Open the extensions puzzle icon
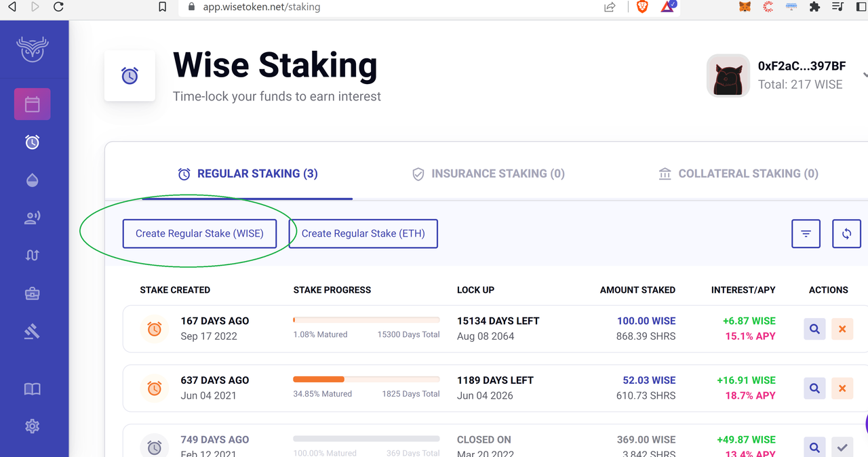The height and width of the screenshot is (457, 868). pos(814,7)
